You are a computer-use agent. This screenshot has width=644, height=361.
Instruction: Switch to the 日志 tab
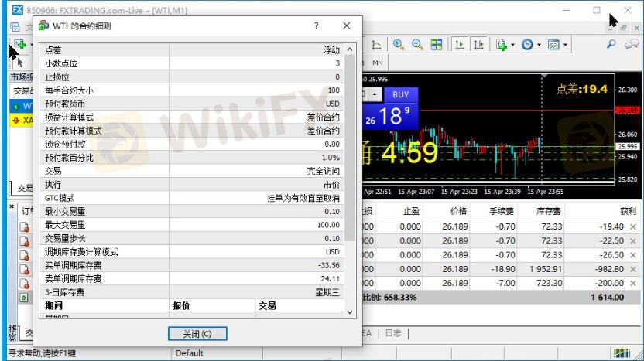point(393,333)
